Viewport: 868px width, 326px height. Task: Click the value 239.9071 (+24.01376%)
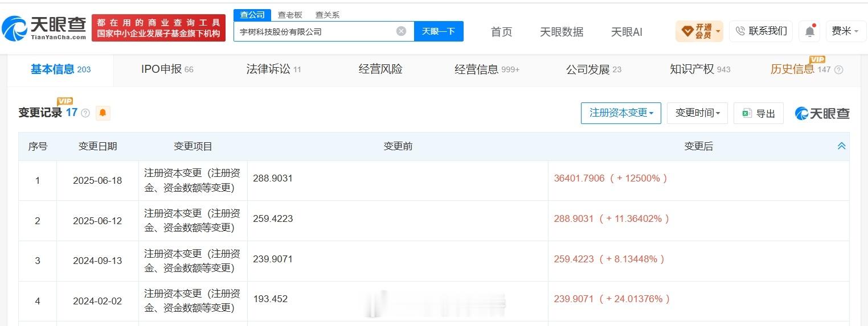click(612, 299)
